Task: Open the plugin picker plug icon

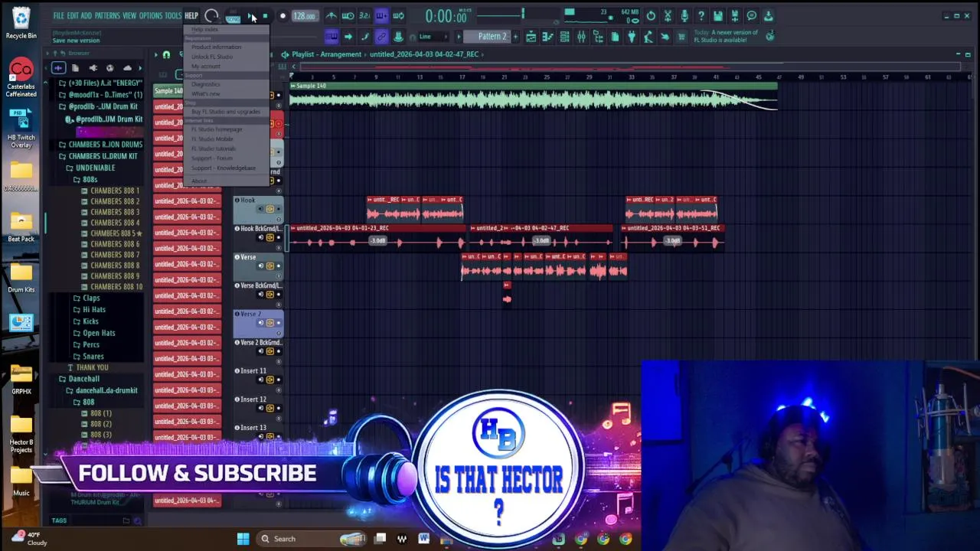Action: (632, 37)
